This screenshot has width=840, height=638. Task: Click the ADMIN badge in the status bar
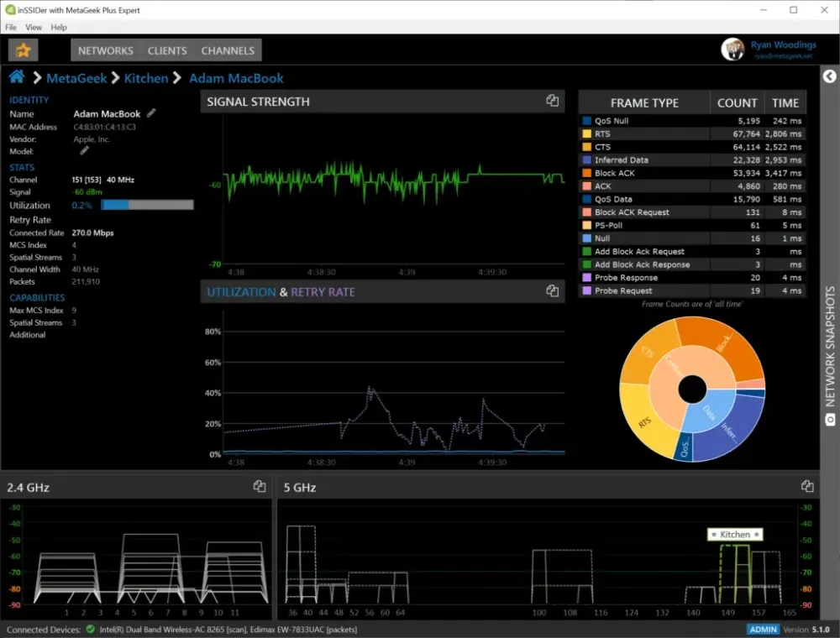pyautogui.click(x=763, y=629)
